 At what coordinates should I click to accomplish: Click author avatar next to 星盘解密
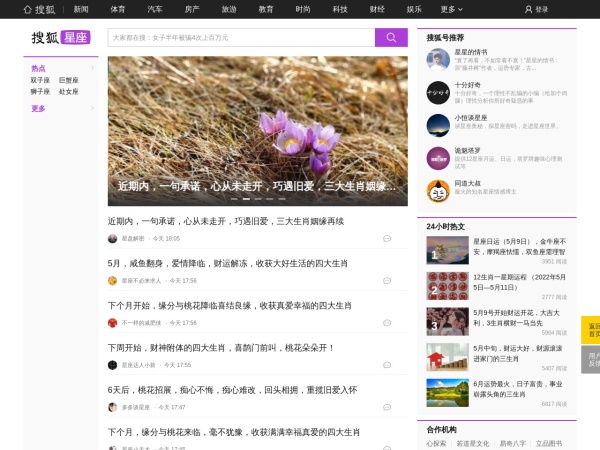112,238
